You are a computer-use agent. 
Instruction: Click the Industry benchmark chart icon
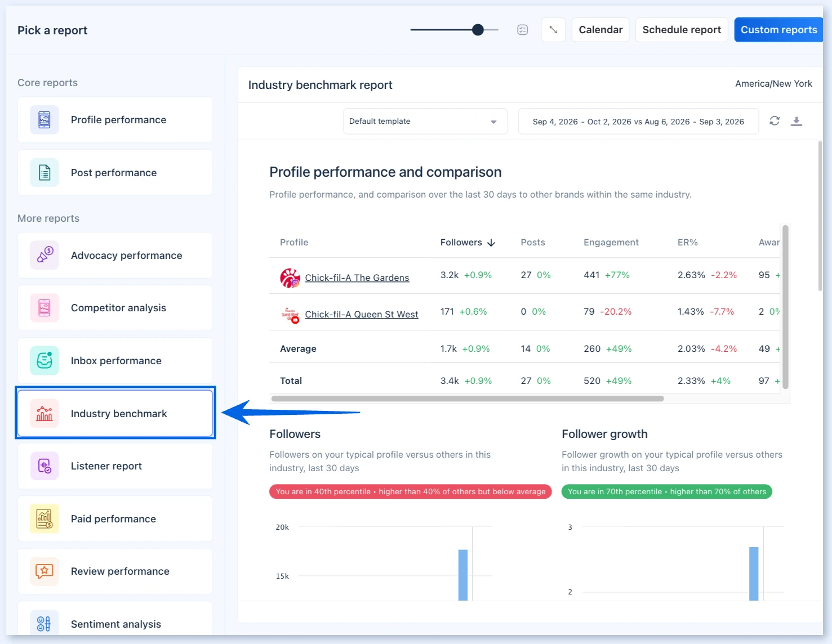coord(45,414)
